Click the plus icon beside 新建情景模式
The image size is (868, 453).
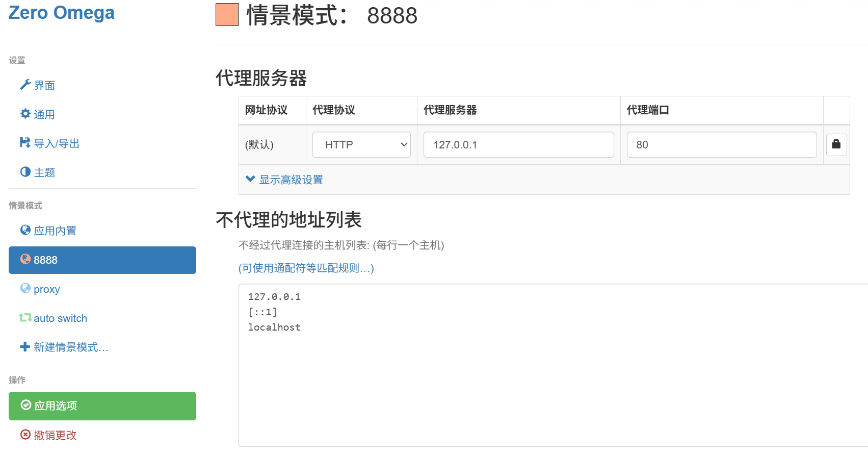[x=25, y=347]
